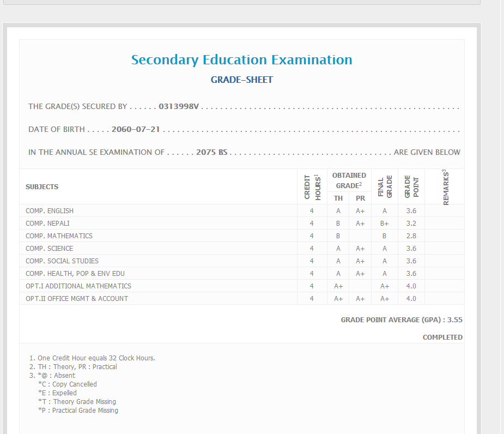Click the TH sub-column header
Viewport: 504px width, 434px height.
(x=338, y=198)
